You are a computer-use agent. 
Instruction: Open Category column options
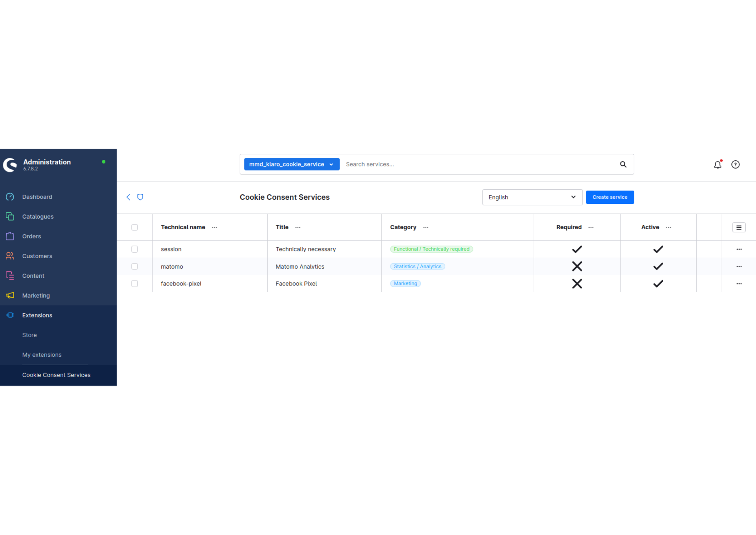pyautogui.click(x=426, y=228)
